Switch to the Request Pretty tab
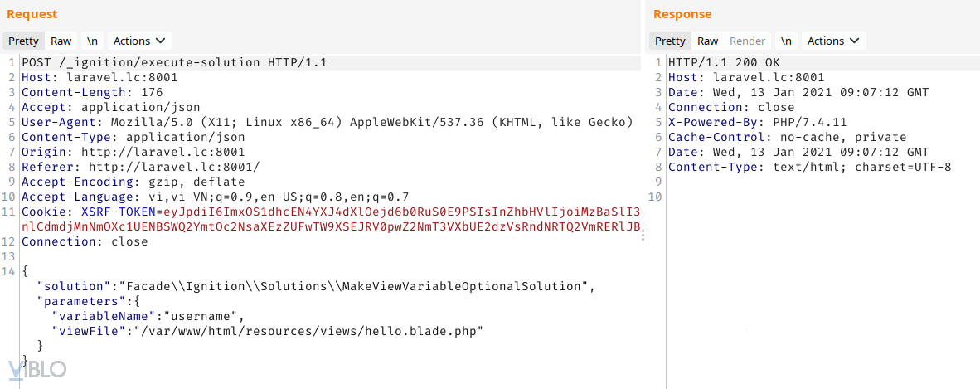Viewport: 980px width, 389px height. pyautogui.click(x=23, y=41)
